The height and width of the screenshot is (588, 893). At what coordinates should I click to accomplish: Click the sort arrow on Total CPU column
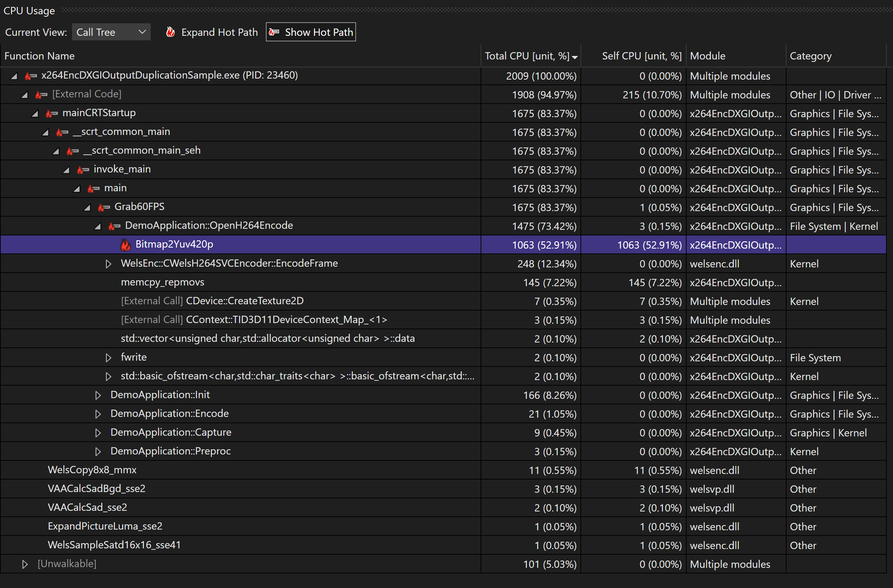(x=575, y=57)
